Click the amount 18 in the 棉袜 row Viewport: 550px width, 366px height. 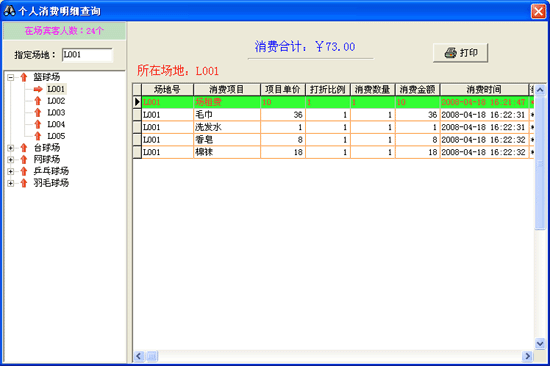(x=417, y=152)
